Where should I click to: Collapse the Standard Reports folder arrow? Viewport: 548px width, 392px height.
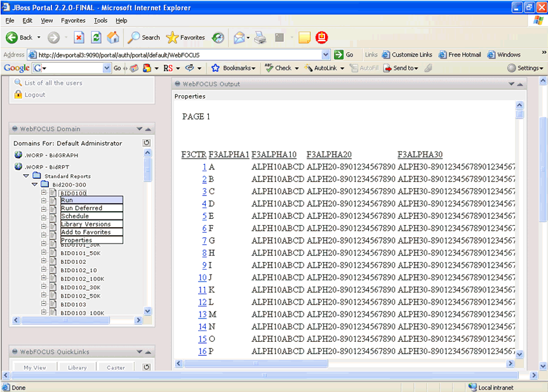point(26,176)
